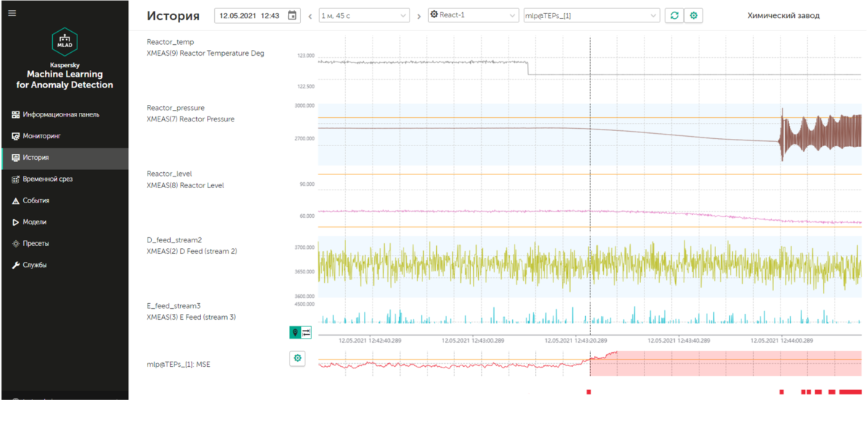This screenshot has width=868, height=437.
Task: Toggle the location pin marker mode
Action: 295,332
